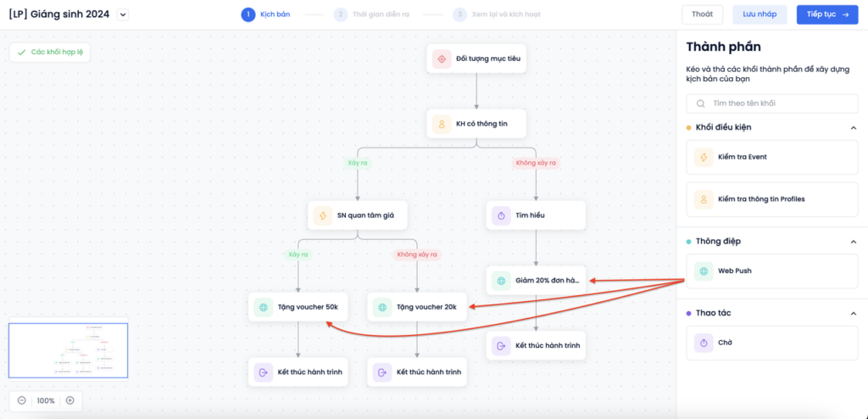The width and height of the screenshot is (868, 419).
Task: Focus the Tìm theo tên khối search field
Action: [x=771, y=103]
